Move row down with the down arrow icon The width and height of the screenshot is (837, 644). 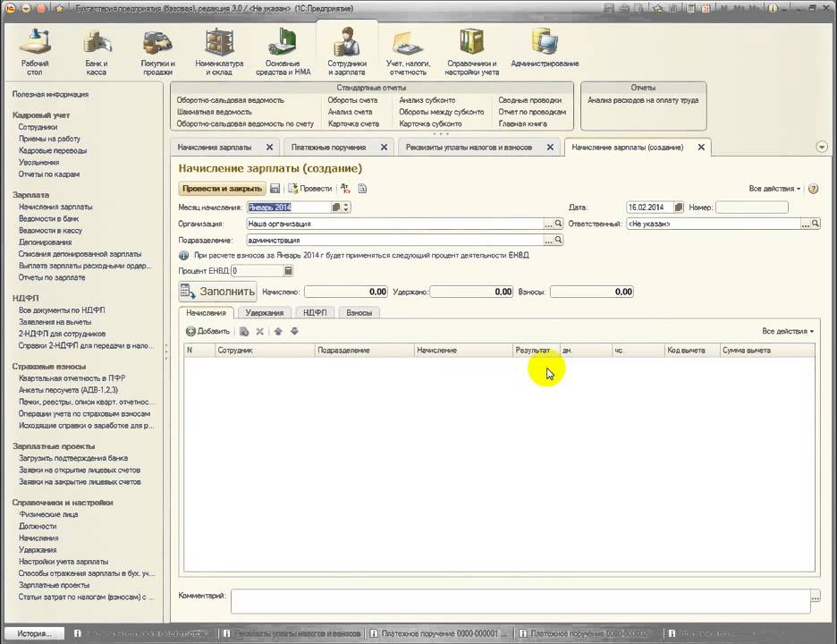[294, 331]
